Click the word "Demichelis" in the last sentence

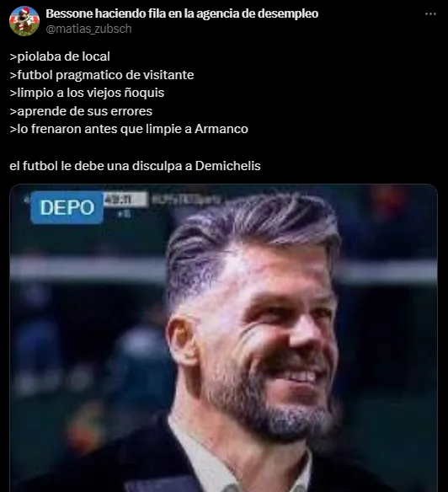(x=227, y=166)
